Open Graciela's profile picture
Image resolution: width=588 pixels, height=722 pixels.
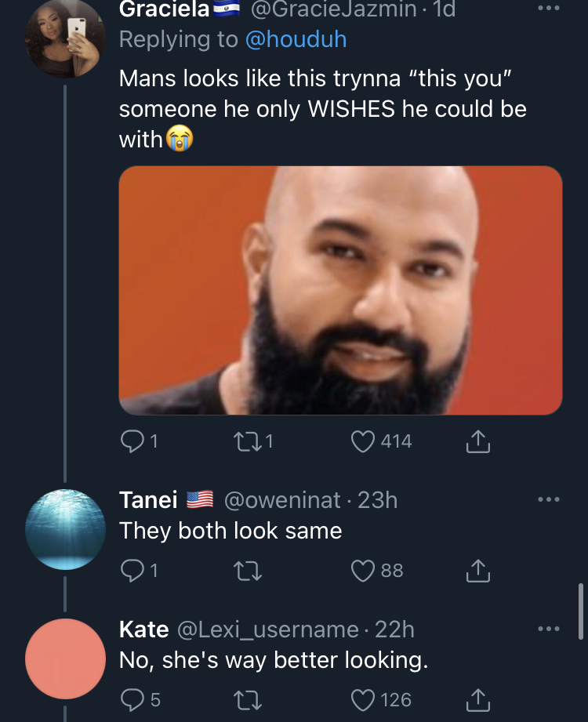point(65,38)
